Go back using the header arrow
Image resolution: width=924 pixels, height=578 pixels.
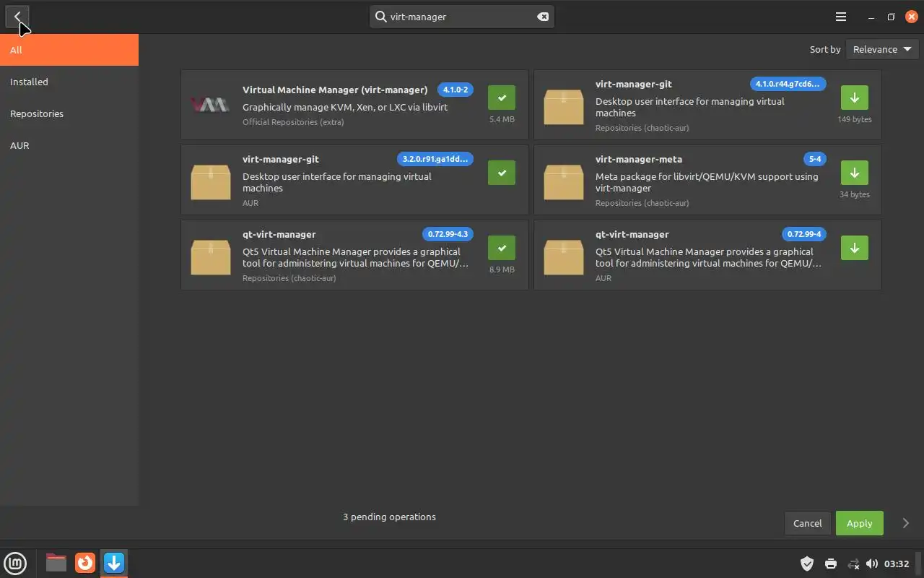pyautogui.click(x=17, y=17)
